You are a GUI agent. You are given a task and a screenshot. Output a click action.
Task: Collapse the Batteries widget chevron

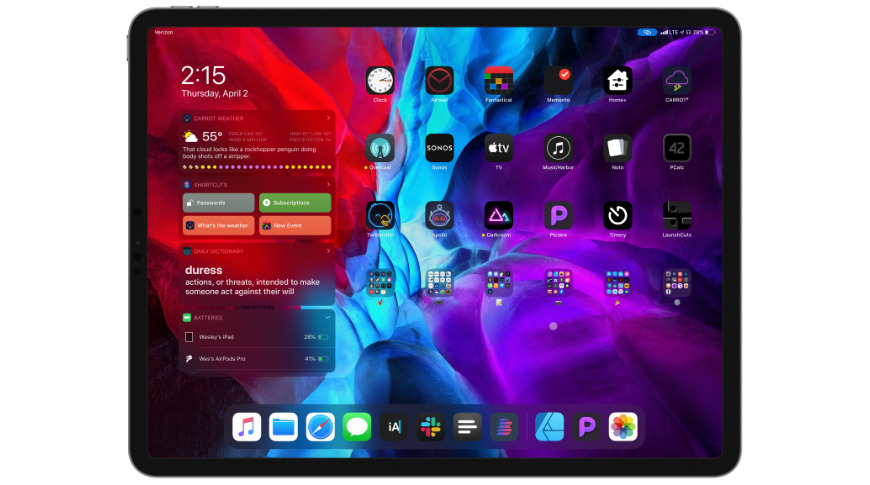tap(327, 317)
